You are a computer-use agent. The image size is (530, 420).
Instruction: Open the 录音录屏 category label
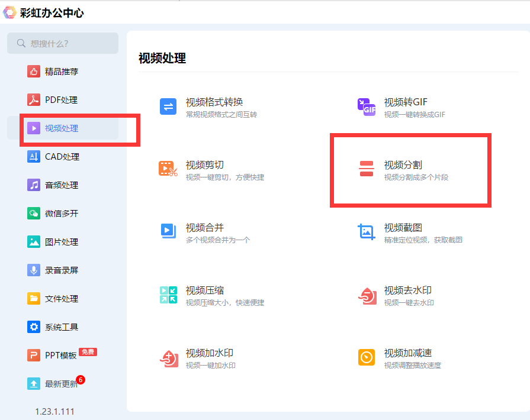pos(62,270)
